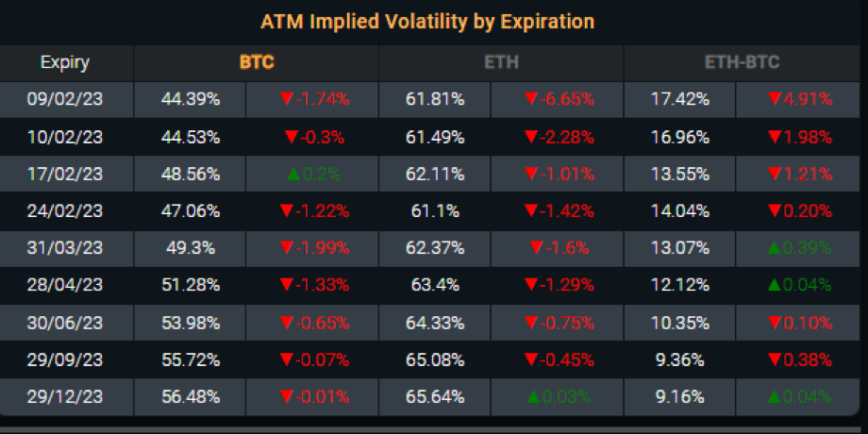This screenshot has width=868, height=434.
Task: Click the ETH-BTC 17.42% spread value
Action: [x=679, y=99]
